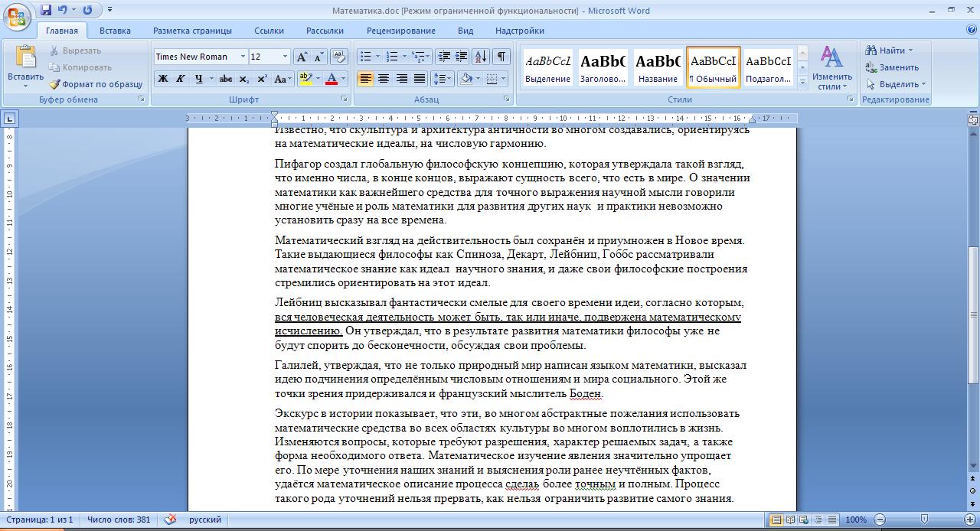Screen dimensions: 980x531
Task: Open bullets list dropdown arrow
Action: pyautogui.click(x=376, y=57)
